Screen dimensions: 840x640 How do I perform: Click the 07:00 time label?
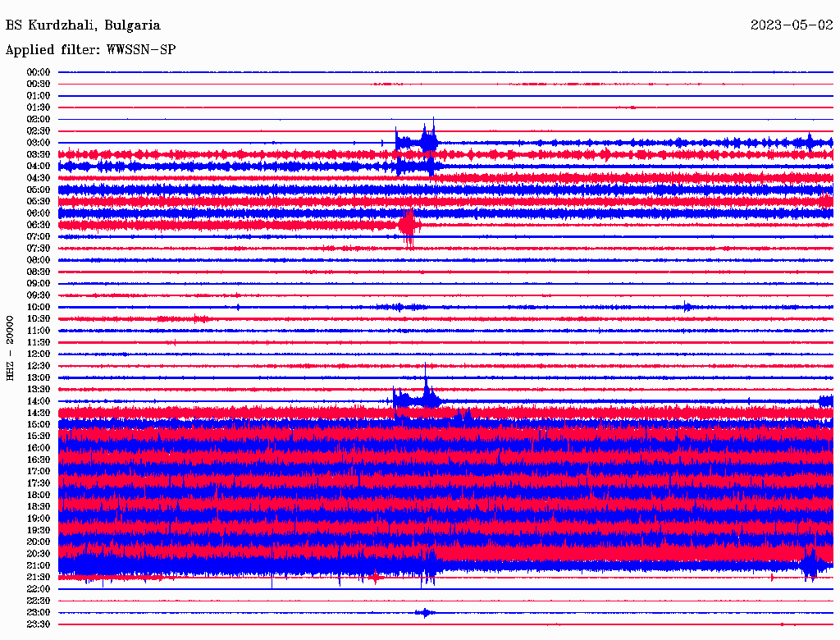click(x=39, y=236)
